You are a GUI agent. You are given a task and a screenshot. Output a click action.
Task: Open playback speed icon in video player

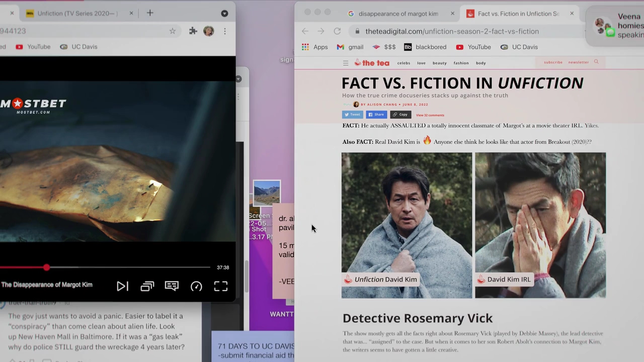(196, 286)
